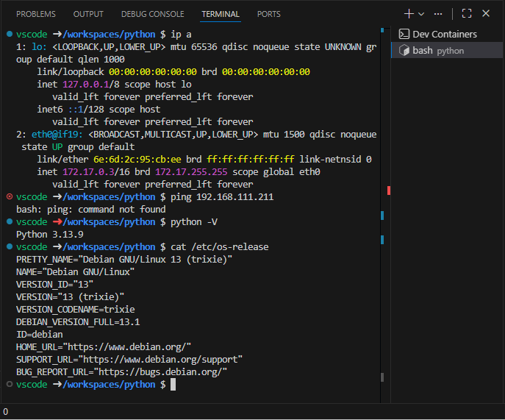Click the eth0@if19: interface name

click(x=57, y=134)
